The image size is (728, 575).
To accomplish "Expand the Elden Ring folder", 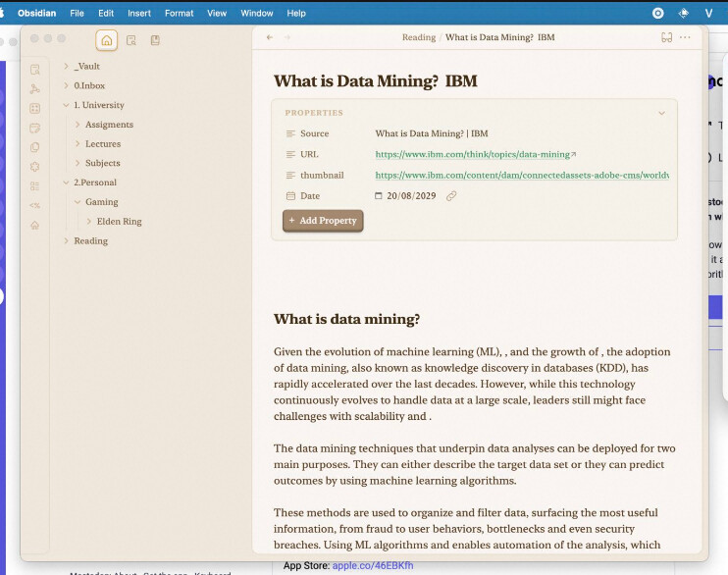I will [x=89, y=222].
